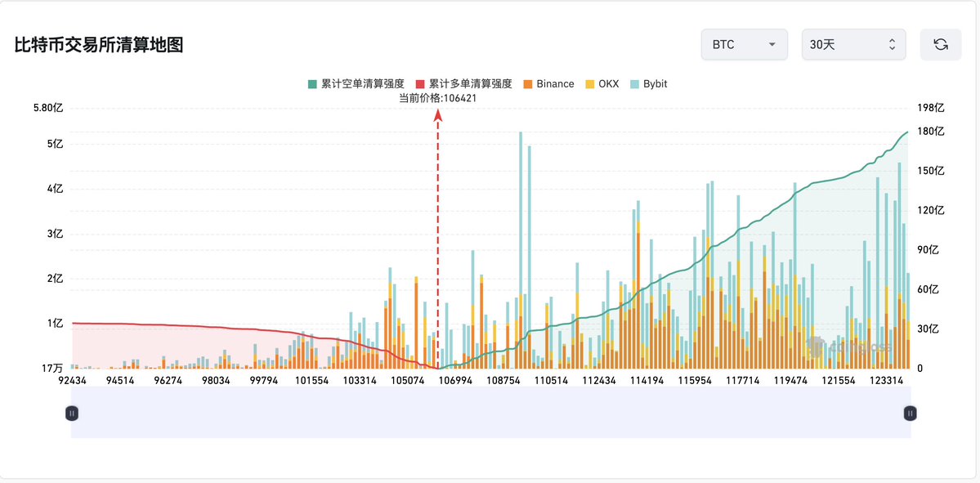The height and width of the screenshot is (483, 980).
Task: Click the 比特币交易所清算地图 title
Action: click(x=99, y=46)
